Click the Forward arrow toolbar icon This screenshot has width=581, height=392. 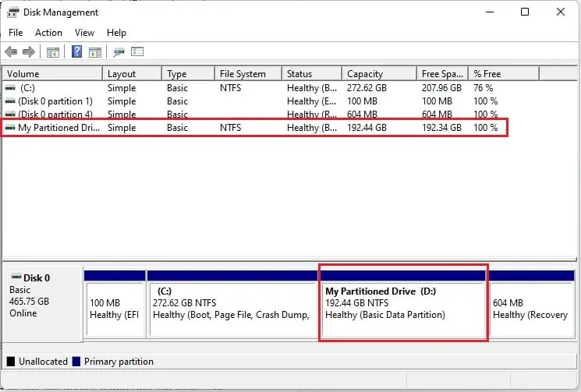click(x=29, y=52)
